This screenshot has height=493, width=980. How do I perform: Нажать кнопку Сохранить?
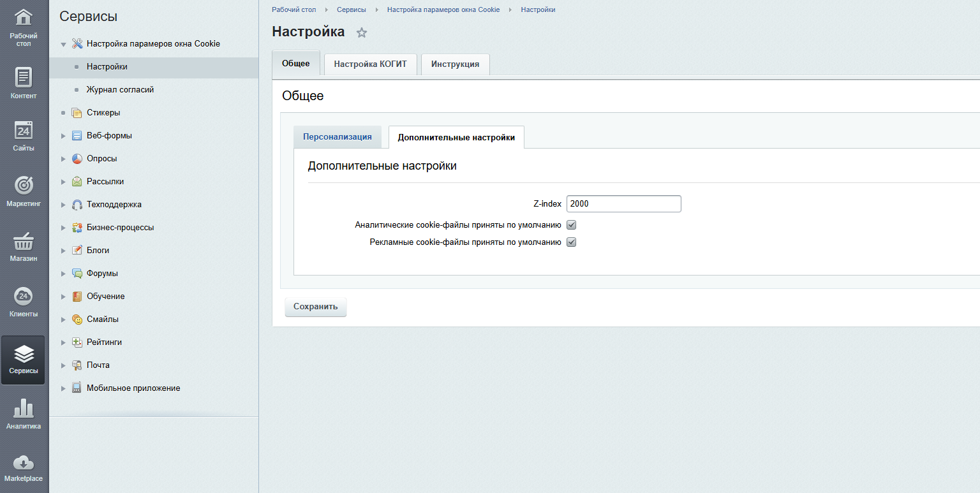click(315, 307)
